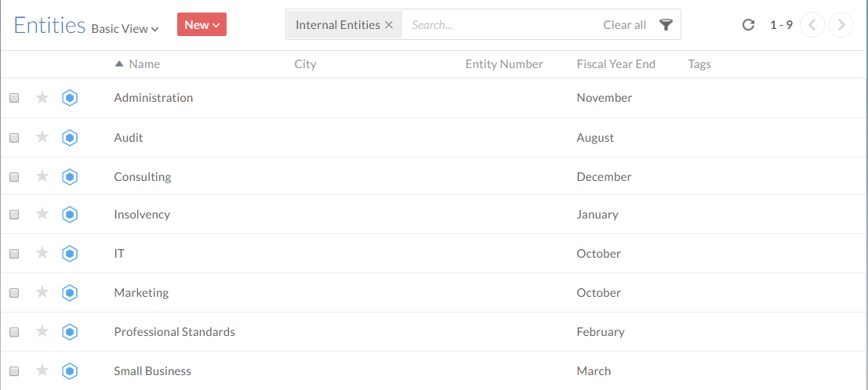Focus the Search input field
Viewport: 868px width, 390px height.
[502, 25]
